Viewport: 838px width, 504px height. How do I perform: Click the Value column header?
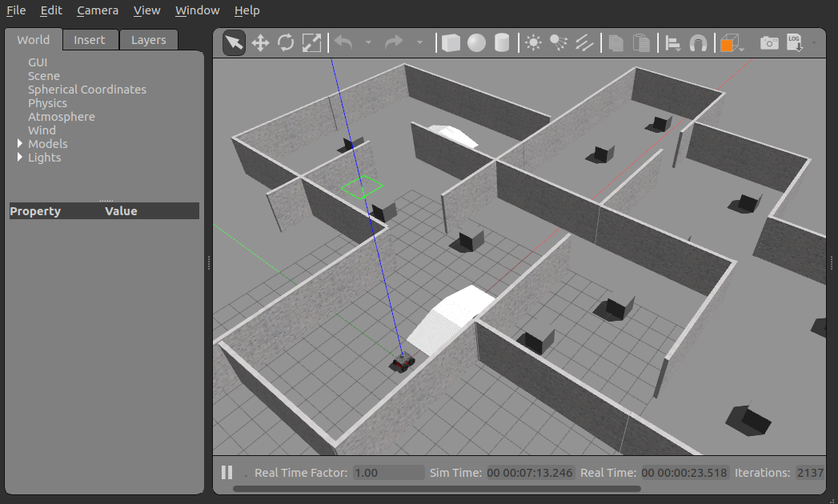pyautogui.click(x=122, y=211)
